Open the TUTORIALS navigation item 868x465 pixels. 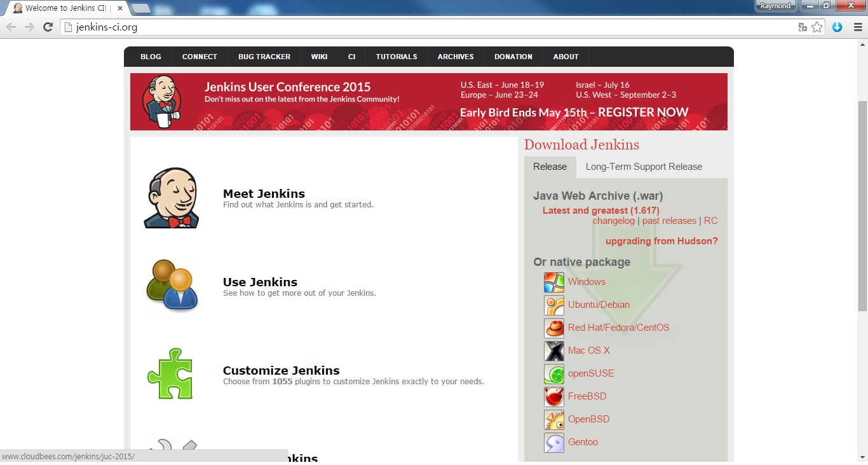coord(397,57)
